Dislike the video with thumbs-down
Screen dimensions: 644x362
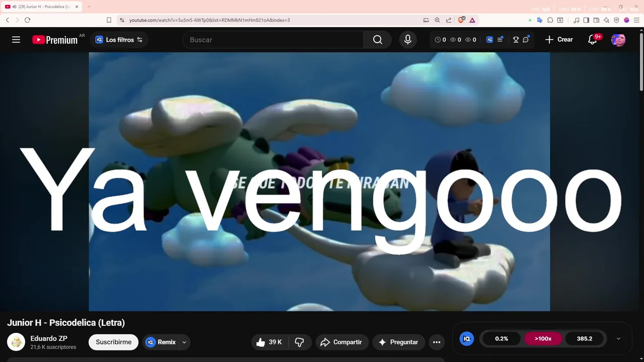[x=300, y=342]
